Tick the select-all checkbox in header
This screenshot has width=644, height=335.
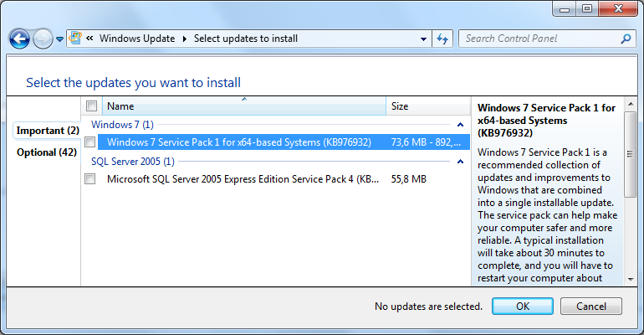tap(92, 106)
